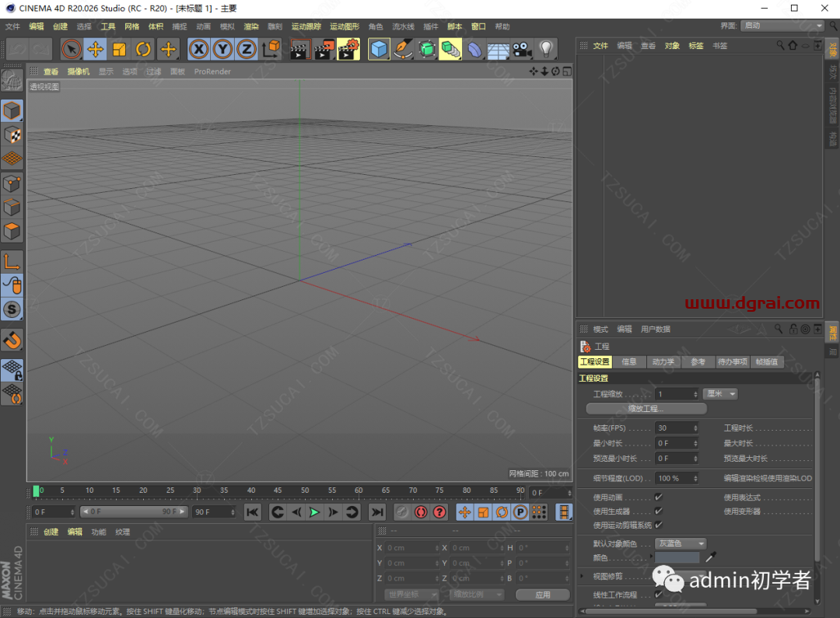Open the 厘米 unit dropdown
This screenshot has height=618, width=840.
(x=720, y=393)
